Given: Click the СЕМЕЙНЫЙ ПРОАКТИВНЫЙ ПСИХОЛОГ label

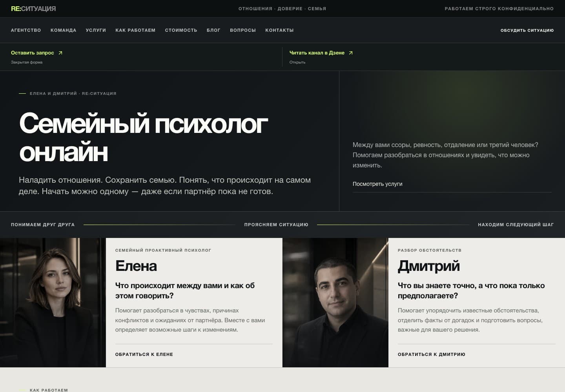Looking at the screenshot, I should (x=163, y=250).
